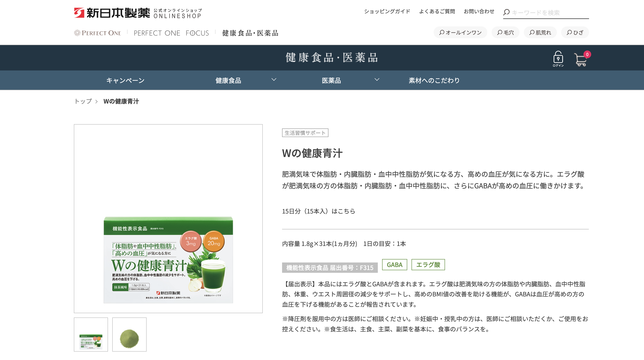Select the product box thumbnail
Viewport: 644px width, 360px height.
91,334
